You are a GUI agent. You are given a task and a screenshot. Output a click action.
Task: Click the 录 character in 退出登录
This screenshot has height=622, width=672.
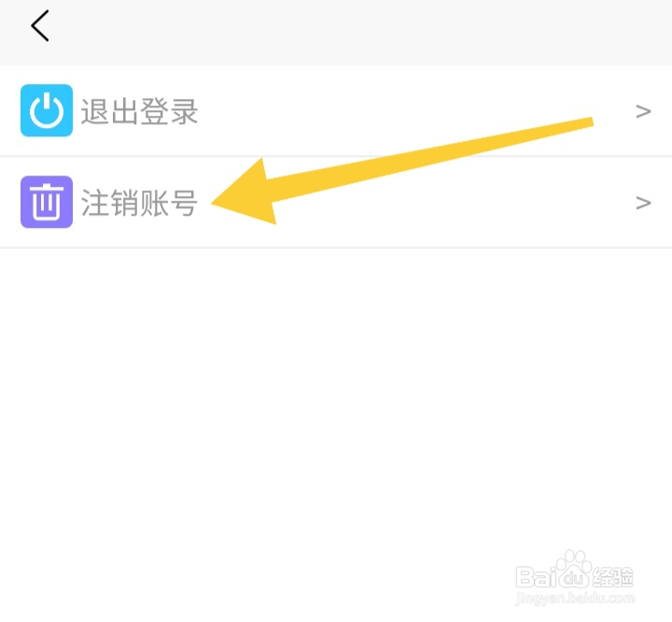pyautogui.click(x=184, y=111)
